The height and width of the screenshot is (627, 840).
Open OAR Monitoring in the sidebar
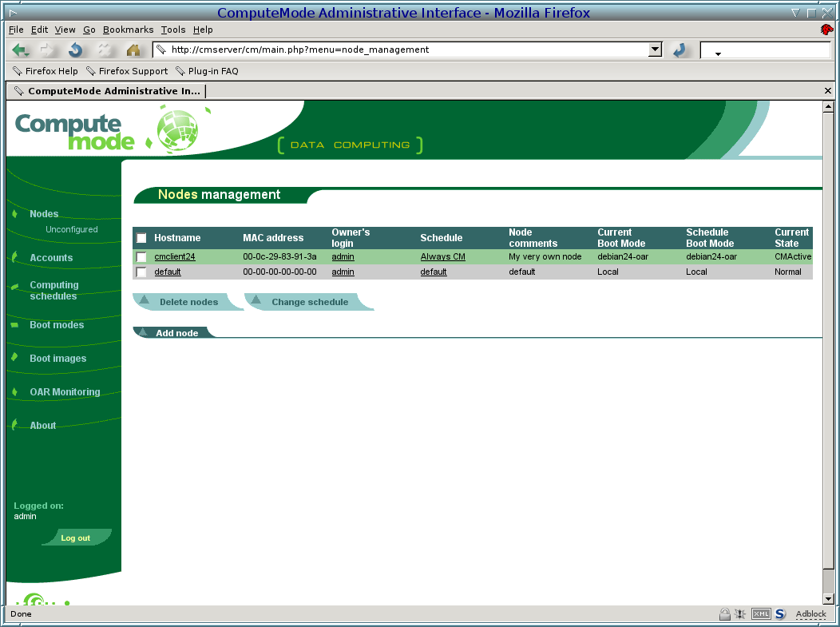pyautogui.click(x=65, y=391)
